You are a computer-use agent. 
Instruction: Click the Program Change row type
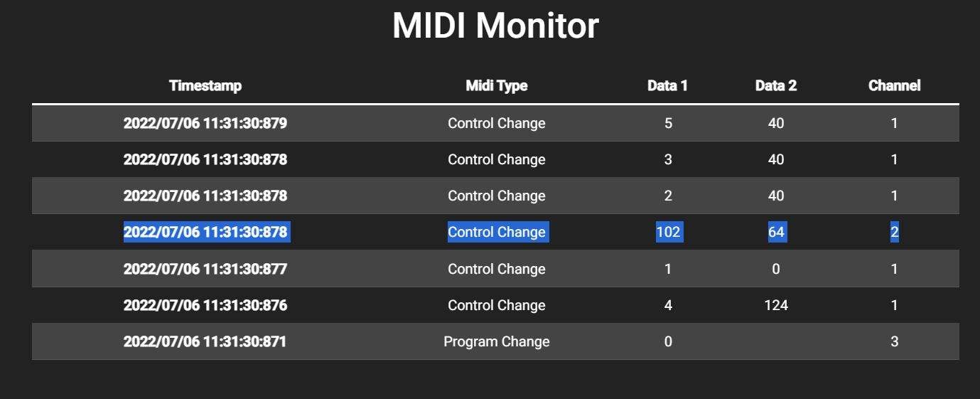pyautogui.click(x=497, y=341)
